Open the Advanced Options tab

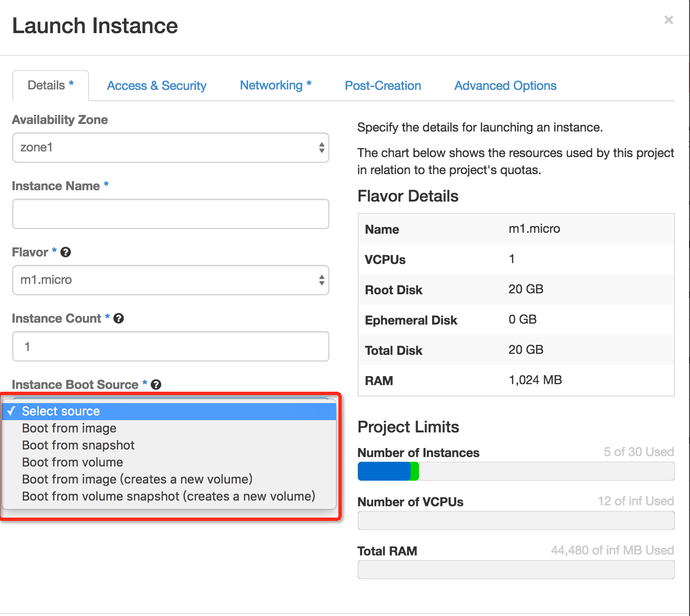coord(505,86)
